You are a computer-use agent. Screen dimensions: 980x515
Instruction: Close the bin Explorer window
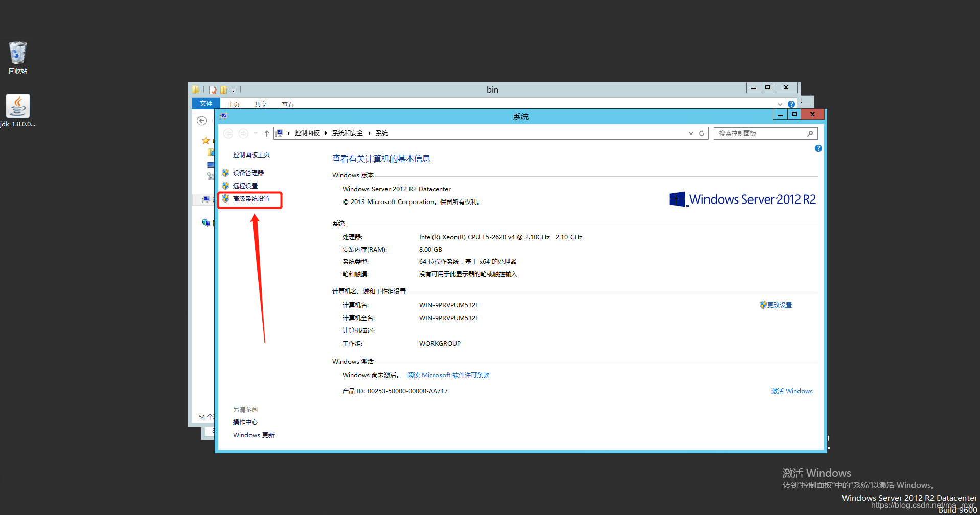pos(786,88)
